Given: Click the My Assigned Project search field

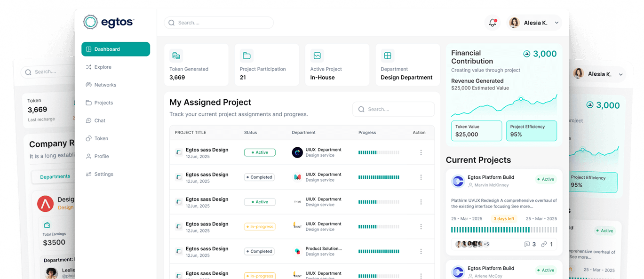Looking at the screenshot, I should [394, 109].
